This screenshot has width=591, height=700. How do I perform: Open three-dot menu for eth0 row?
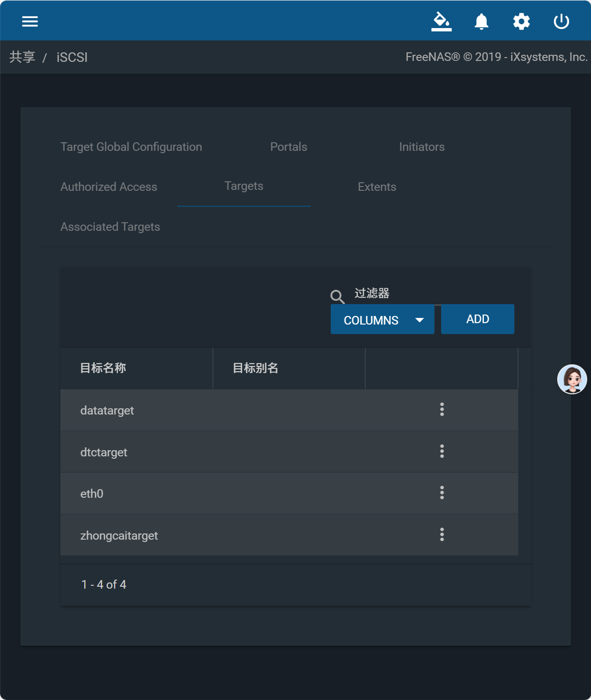[x=442, y=493]
